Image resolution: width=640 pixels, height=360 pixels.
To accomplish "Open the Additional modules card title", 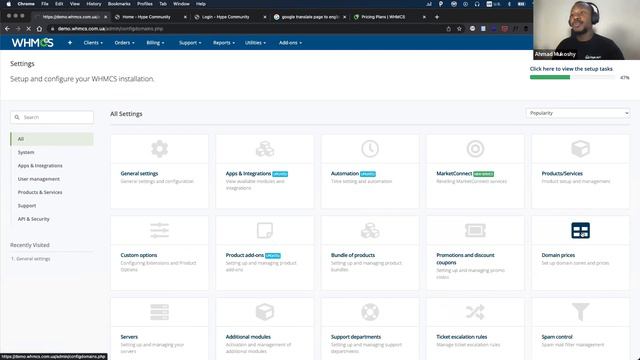I will click(248, 337).
